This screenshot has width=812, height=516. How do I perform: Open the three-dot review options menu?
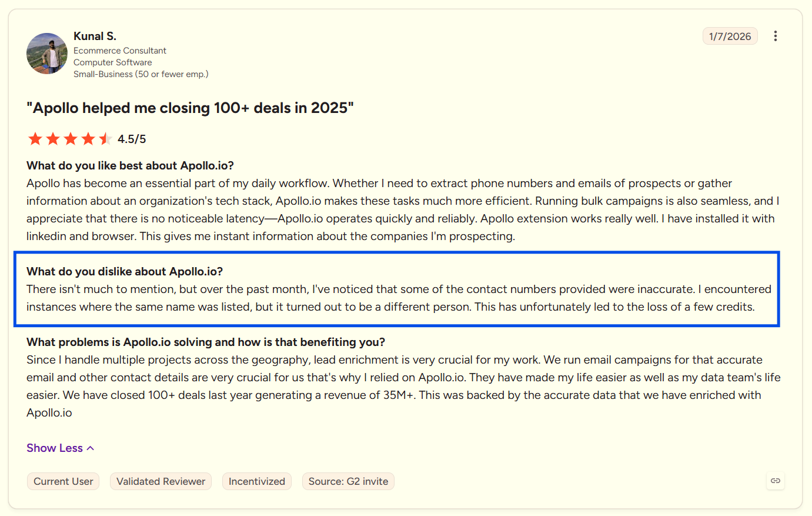[776, 36]
